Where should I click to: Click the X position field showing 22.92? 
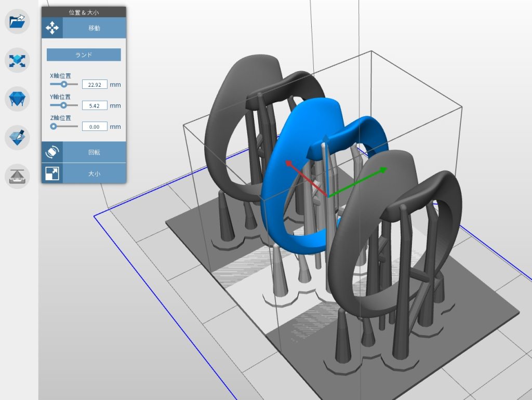pos(95,84)
